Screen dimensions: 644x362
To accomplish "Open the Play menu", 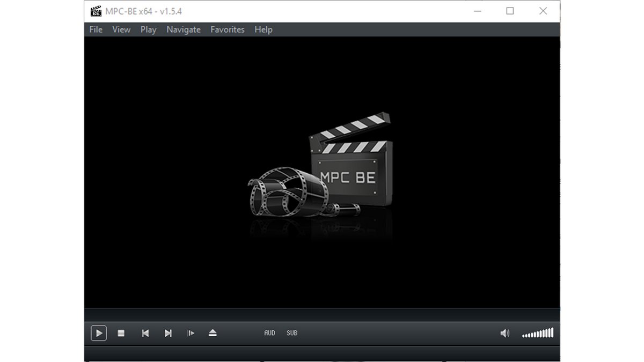I will [x=148, y=29].
